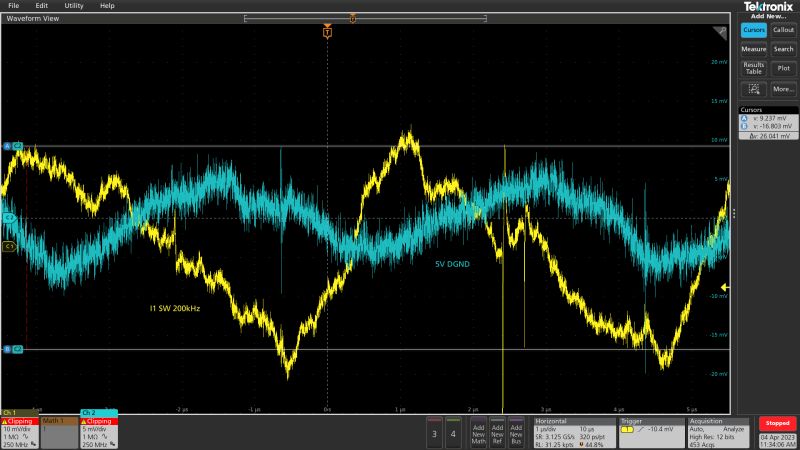Viewport: 800px width, 450px height.
Task: Open the Help menu
Action: [107, 6]
